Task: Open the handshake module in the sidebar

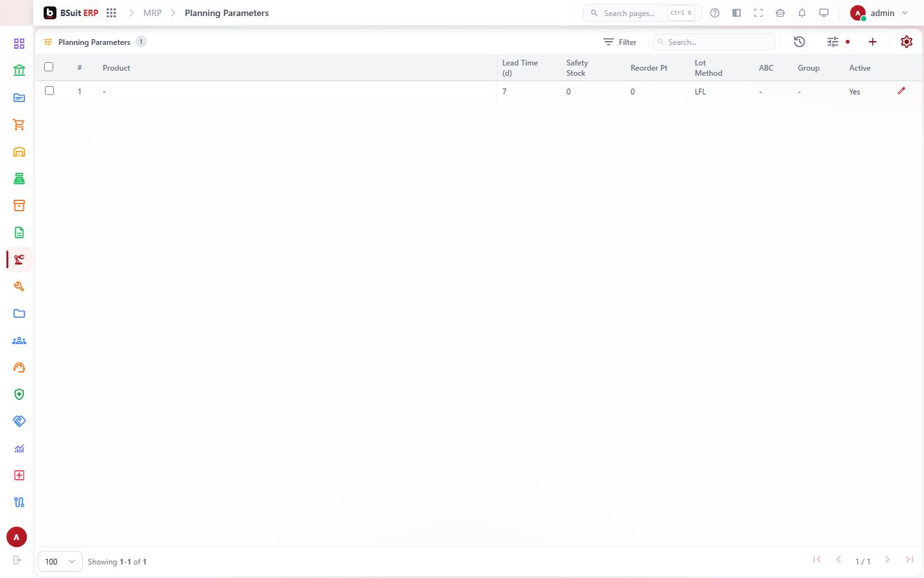Action: (x=19, y=421)
